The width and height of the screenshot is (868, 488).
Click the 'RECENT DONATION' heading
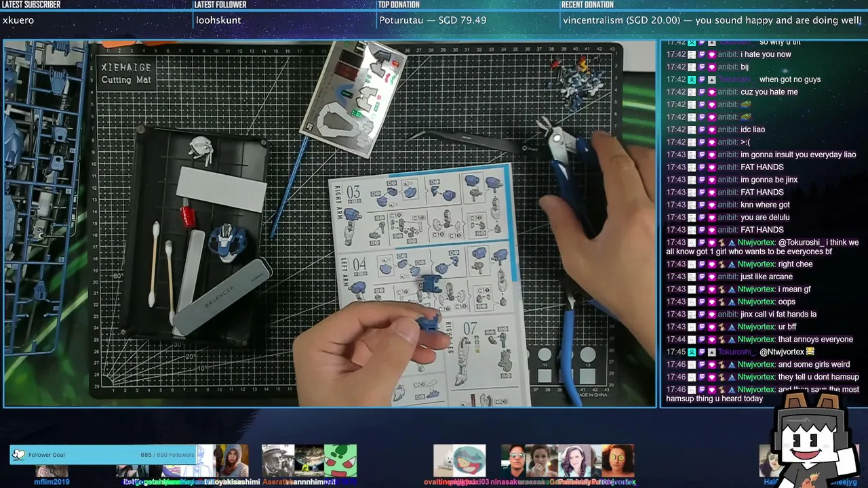click(587, 5)
